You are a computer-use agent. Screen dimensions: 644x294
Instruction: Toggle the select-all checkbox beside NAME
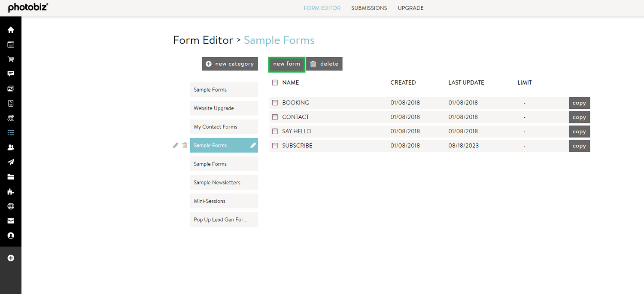coord(275,83)
